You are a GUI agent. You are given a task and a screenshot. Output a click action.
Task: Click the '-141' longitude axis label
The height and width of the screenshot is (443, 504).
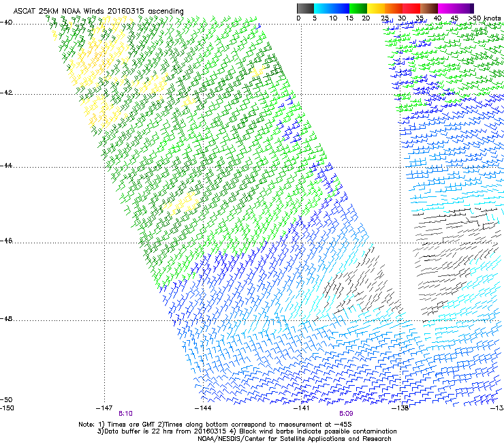click(x=301, y=408)
